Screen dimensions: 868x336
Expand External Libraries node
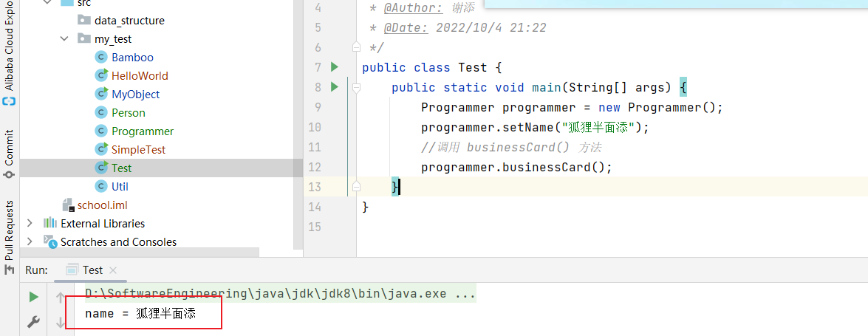tap(30, 224)
